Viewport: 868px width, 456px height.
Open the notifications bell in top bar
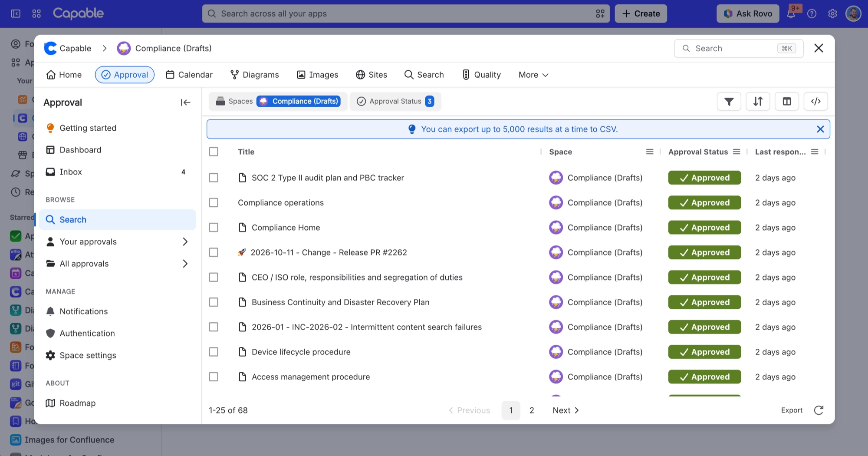(791, 14)
